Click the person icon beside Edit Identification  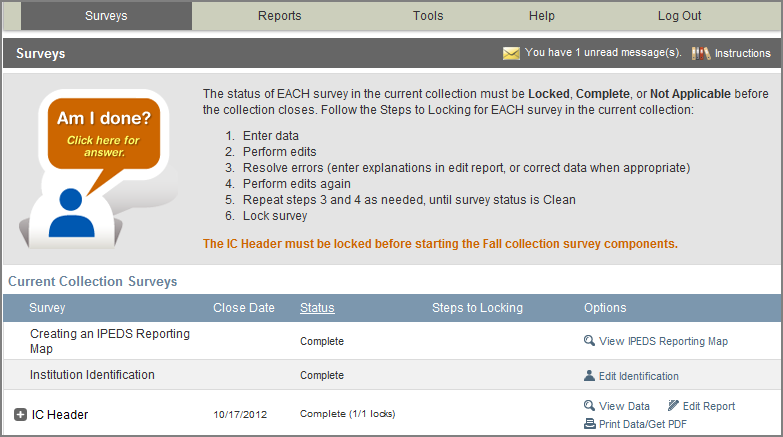click(x=590, y=376)
